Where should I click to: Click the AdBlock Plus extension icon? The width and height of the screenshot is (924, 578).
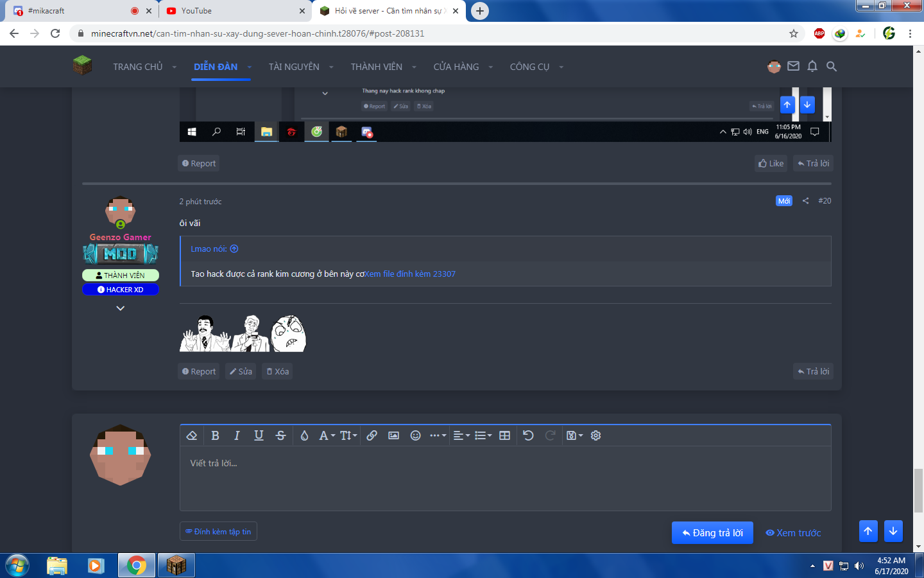click(x=819, y=33)
